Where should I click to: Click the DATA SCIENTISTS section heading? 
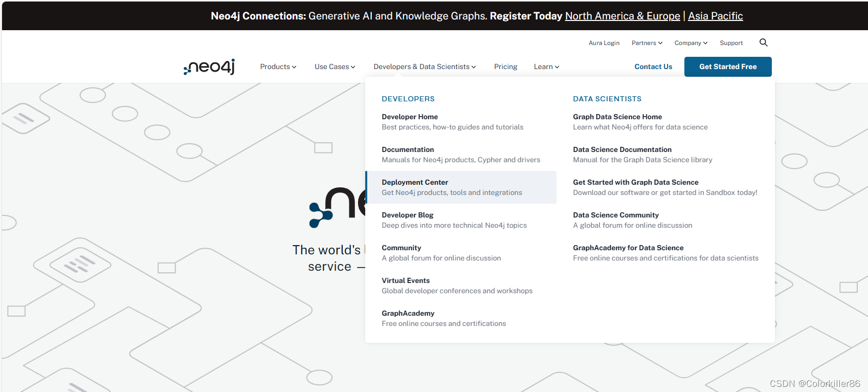pos(607,99)
